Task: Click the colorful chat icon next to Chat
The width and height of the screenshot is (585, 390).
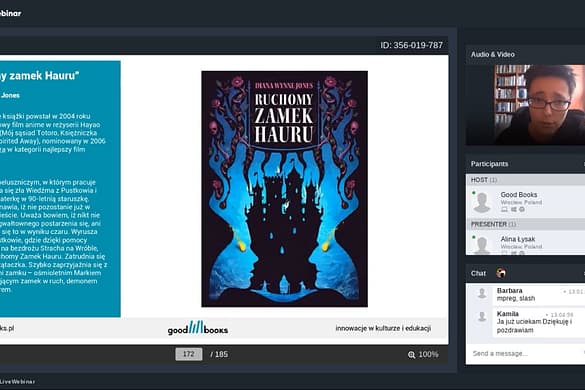Action: pos(501,273)
